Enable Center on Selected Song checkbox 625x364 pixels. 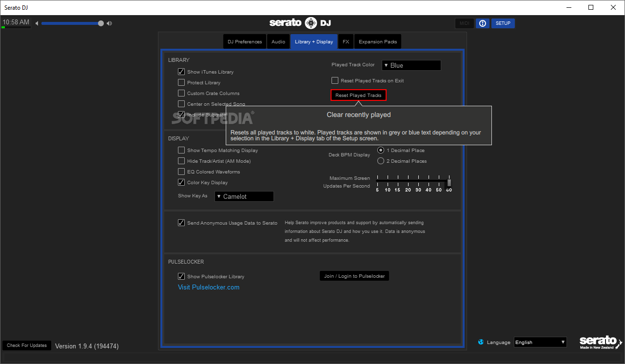point(181,104)
